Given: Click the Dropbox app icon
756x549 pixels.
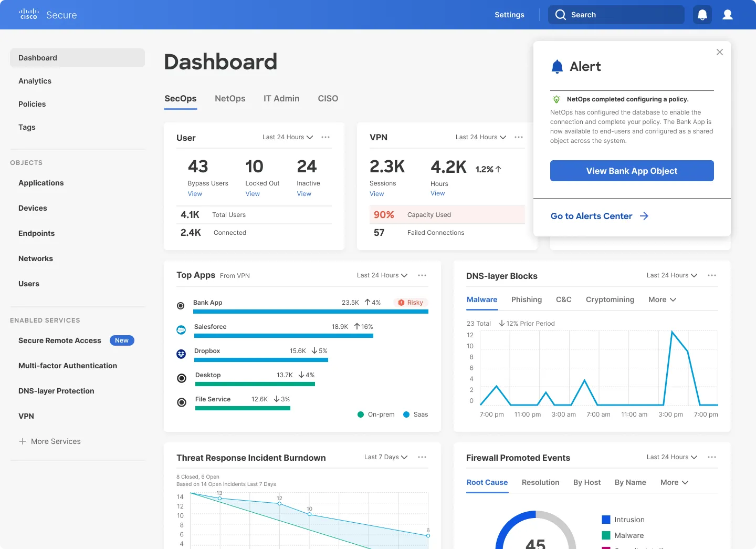Looking at the screenshot, I should tap(181, 354).
